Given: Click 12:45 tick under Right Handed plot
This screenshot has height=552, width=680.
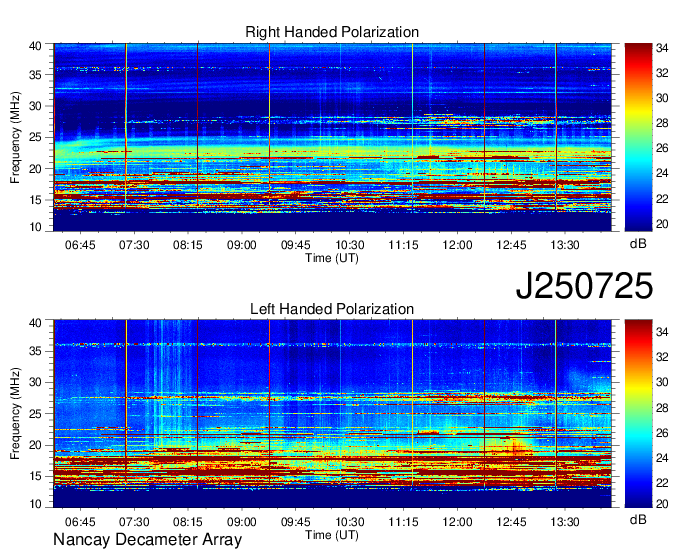Looking at the screenshot, I should click(511, 245).
